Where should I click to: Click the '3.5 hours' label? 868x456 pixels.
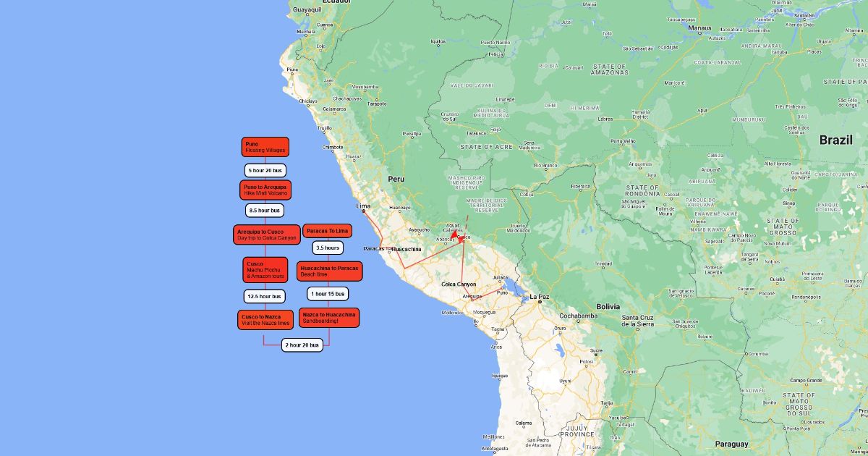tap(328, 248)
